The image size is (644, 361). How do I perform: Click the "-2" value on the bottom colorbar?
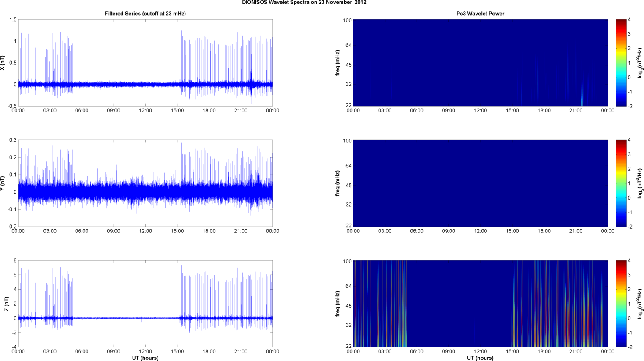click(x=630, y=347)
